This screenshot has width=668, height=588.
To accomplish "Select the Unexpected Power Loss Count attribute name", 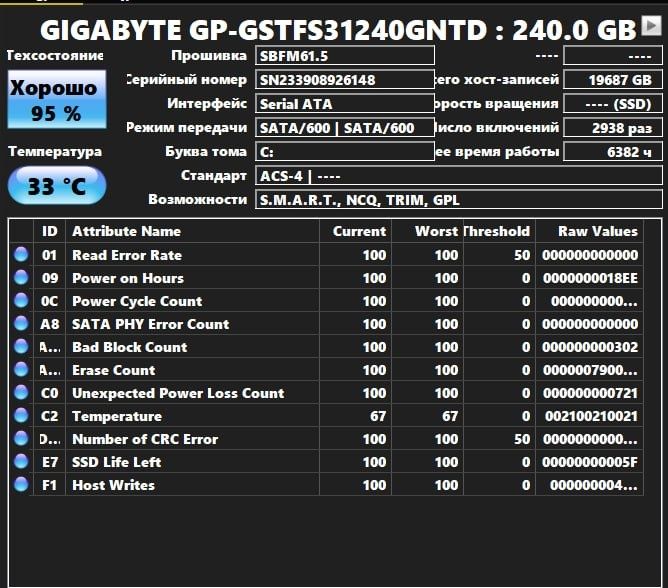I will click(178, 393).
